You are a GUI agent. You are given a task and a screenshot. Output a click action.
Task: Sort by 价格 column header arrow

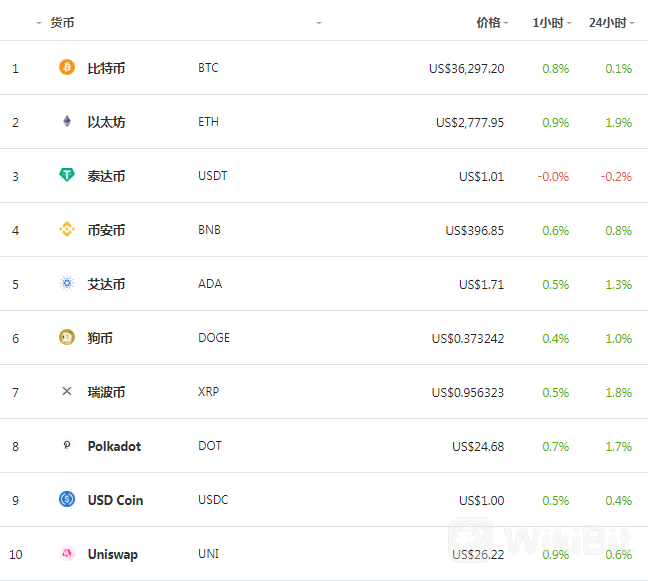pyautogui.click(x=506, y=23)
